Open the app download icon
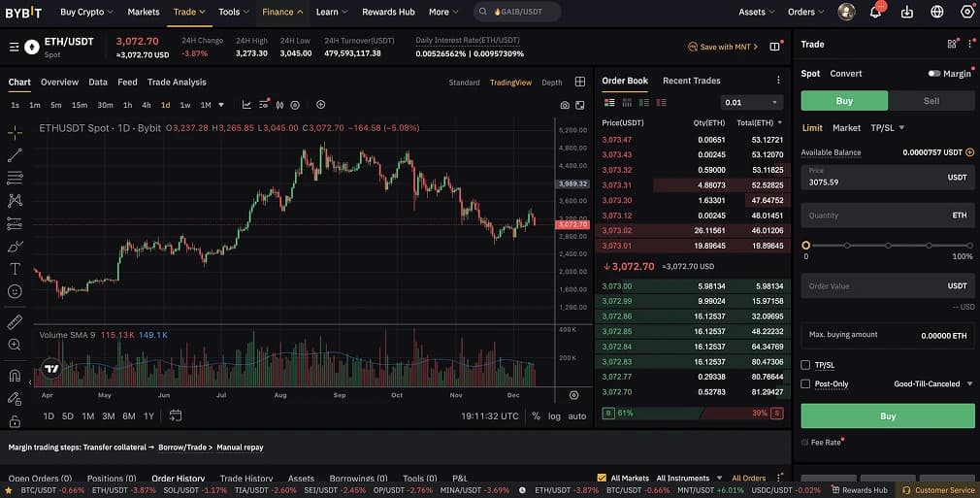 (x=907, y=12)
